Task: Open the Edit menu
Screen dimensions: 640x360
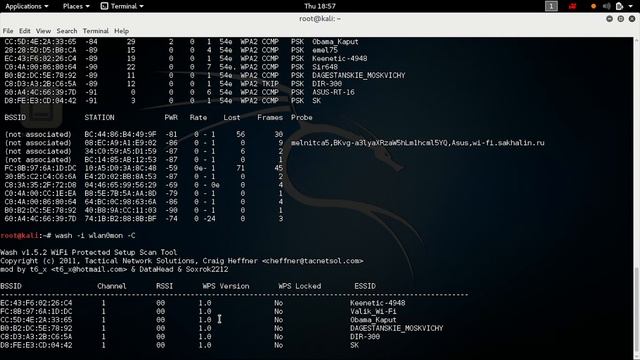Action: (24, 31)
